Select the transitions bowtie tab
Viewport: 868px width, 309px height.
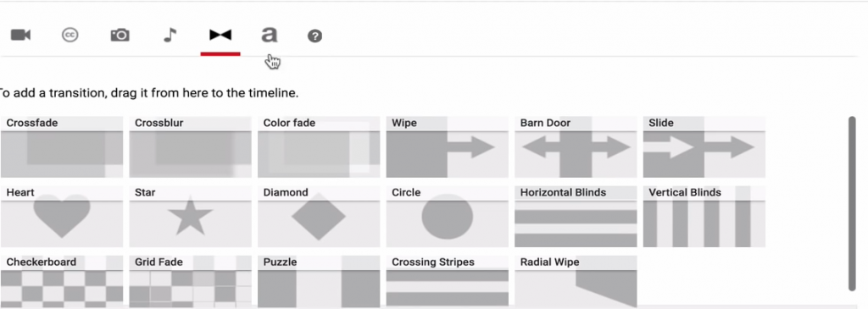220,36
